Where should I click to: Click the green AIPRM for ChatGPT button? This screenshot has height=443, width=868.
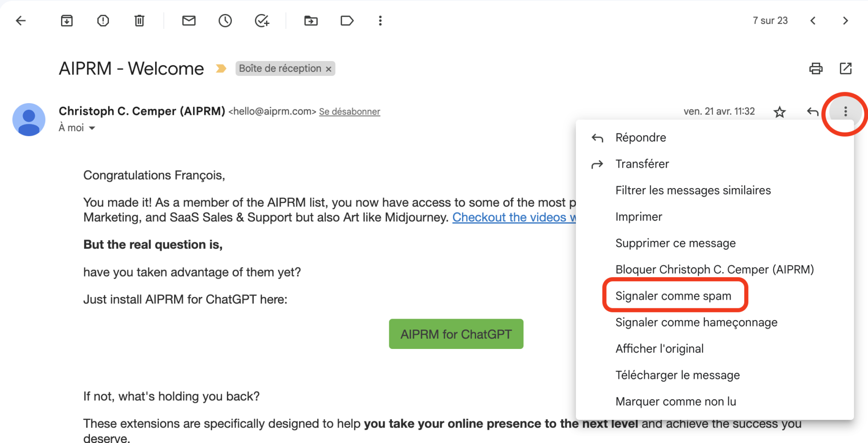[456, 334]
